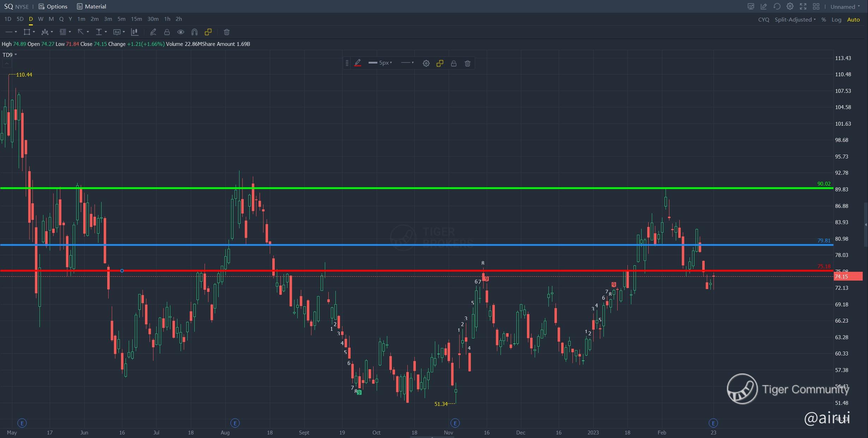Image resolution: width=868 pixels, height=438 pixels.
Task: Open the multi-chart grid layout
Action: point(816,6)
